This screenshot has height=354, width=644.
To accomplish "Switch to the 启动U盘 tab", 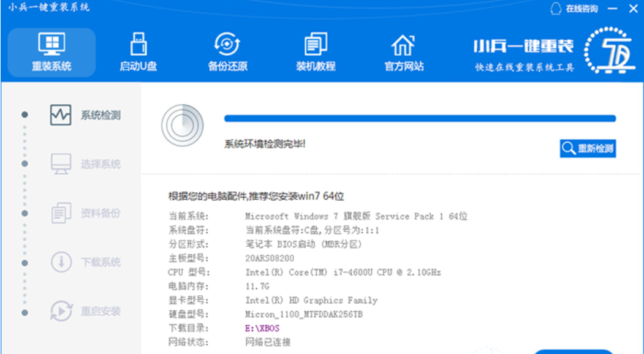I will 138,53.
